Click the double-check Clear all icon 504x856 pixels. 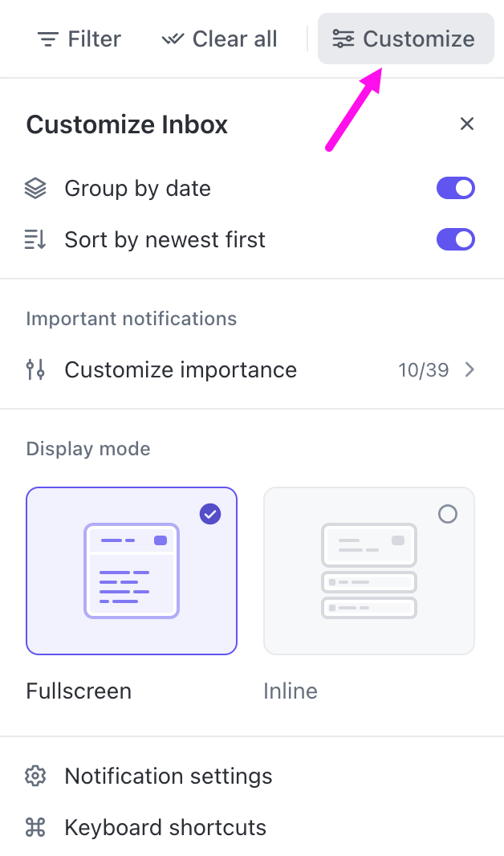point(173,39)
